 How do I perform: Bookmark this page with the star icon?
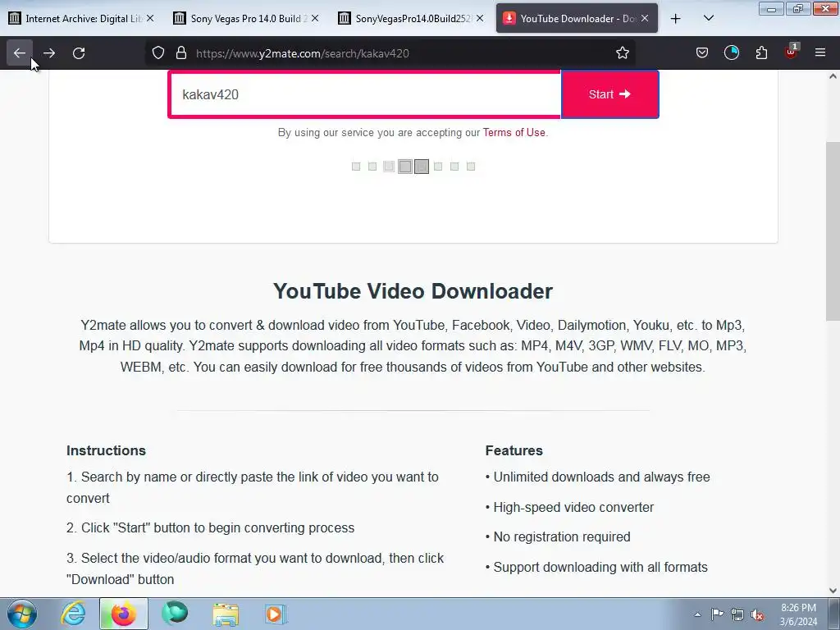(x=622, y=53)
